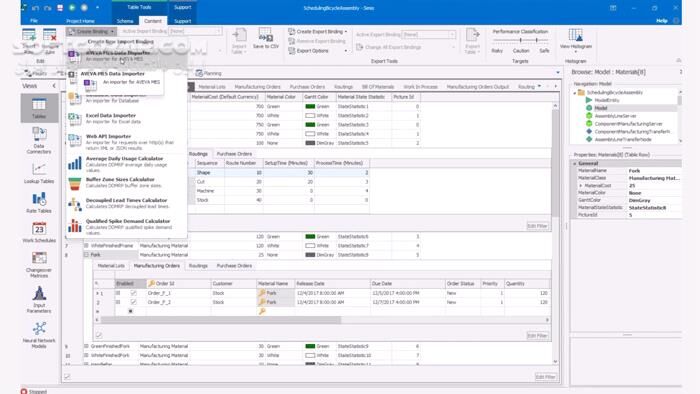
Task: Collapse the SchedulingBicycleAssembly tree node
Action: 575,93
